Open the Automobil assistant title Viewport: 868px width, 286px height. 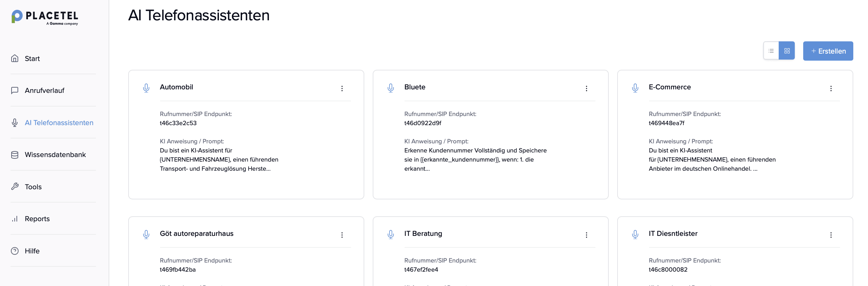(176, 87)
